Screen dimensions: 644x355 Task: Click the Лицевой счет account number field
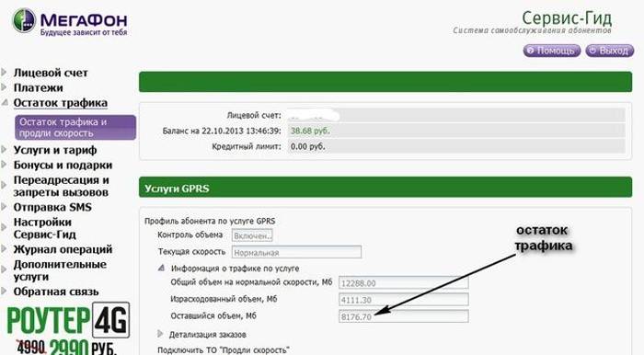(456, 115)
